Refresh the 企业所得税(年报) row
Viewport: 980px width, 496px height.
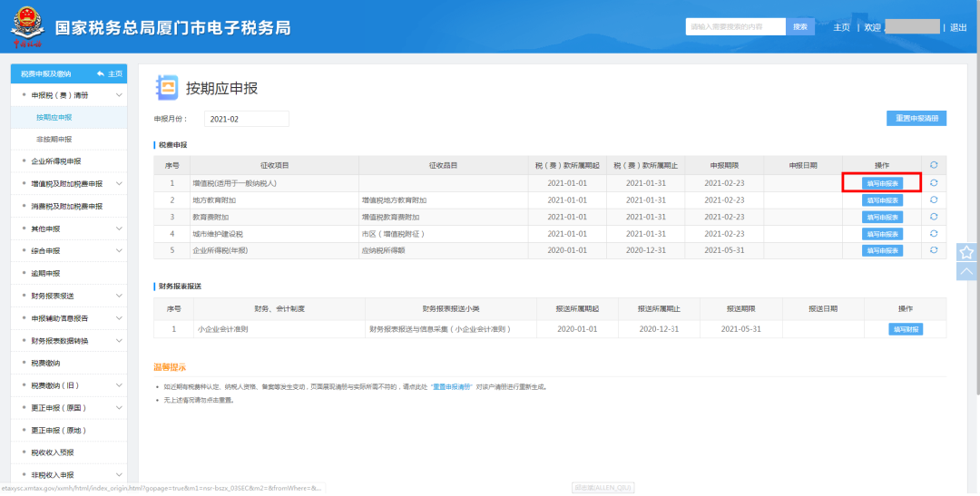click(x=934, y=250)
